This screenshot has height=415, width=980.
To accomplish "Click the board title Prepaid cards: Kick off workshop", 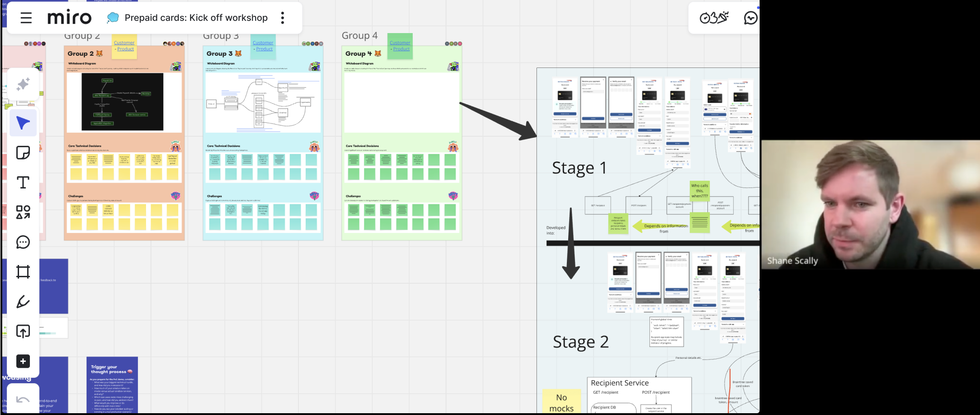I will (x=196, y=18).
